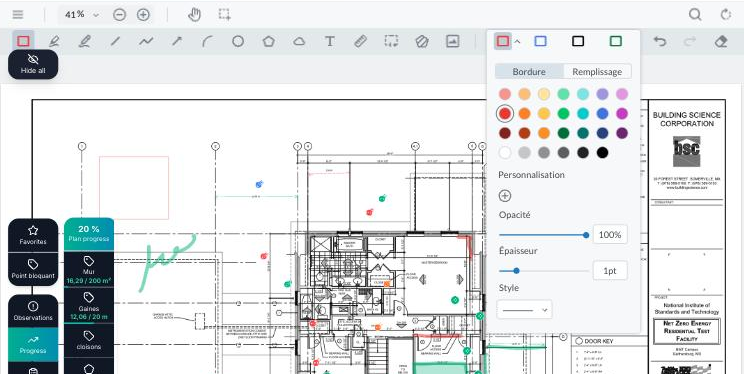744x374 pixels.
Task: Toggle the Point bloquant tag filter
Action: 33,269
